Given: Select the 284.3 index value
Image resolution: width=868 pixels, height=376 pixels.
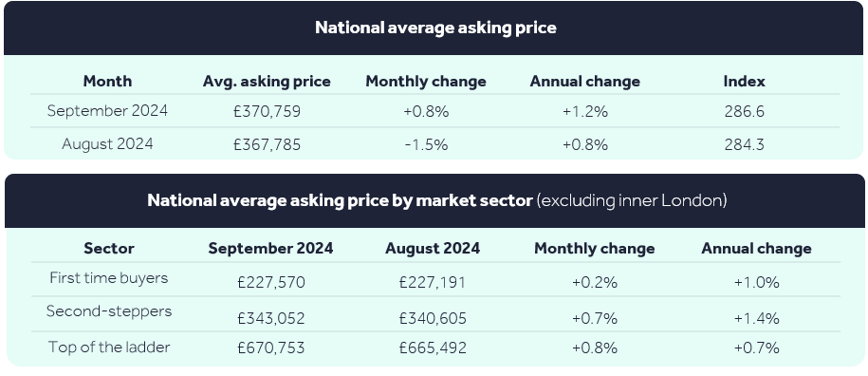Looking at the screenshot, I should pyautogui.click(x=744, y=145).
